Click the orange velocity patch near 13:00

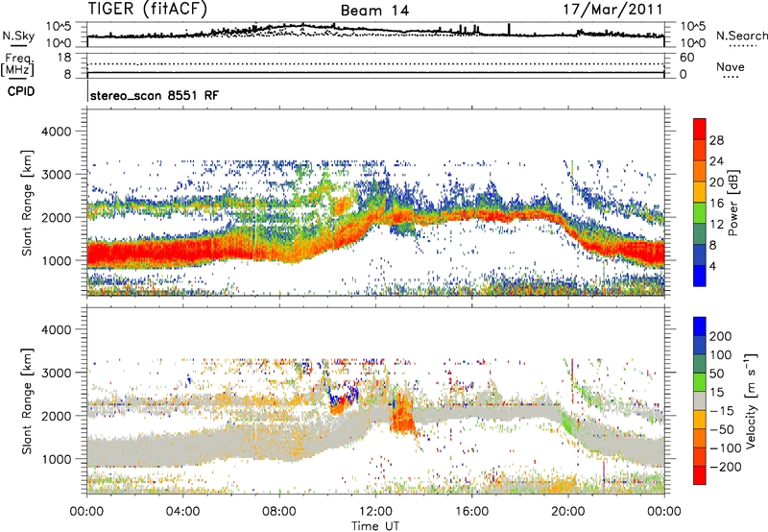pos(402,412)
